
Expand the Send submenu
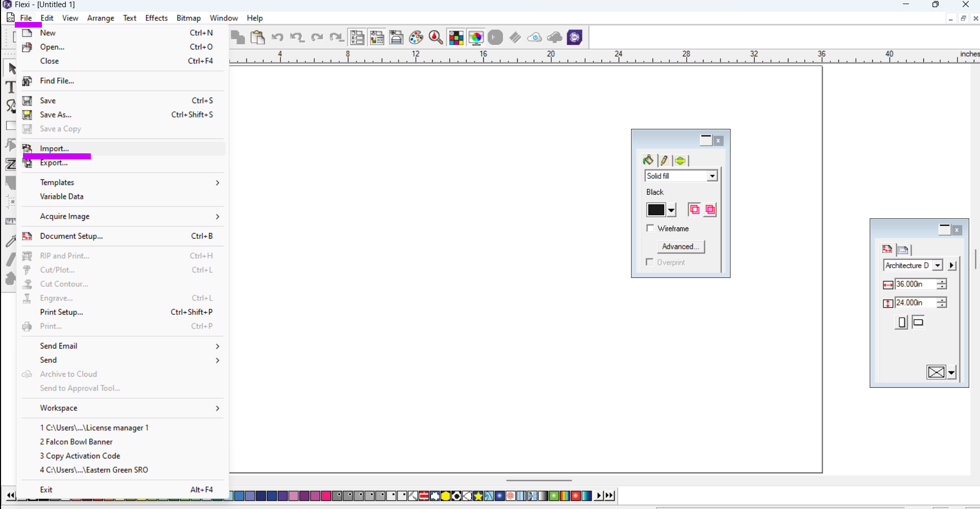pos(122,360)
